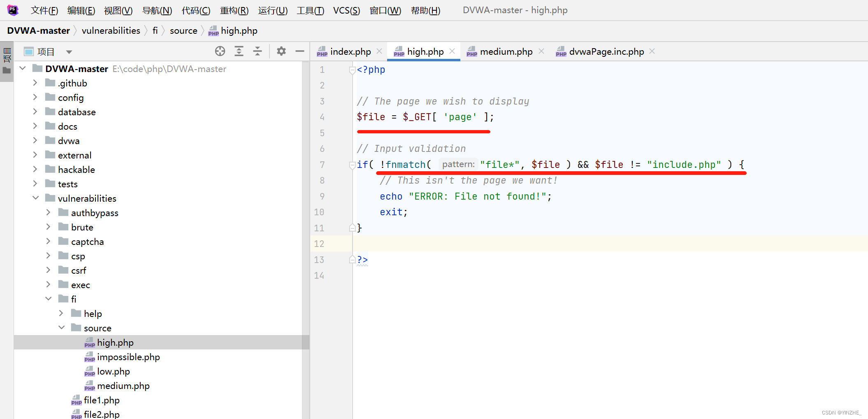Open the 代码(C) menu
Viewport: 868px width, 419px height.
(x=196, y=10)
